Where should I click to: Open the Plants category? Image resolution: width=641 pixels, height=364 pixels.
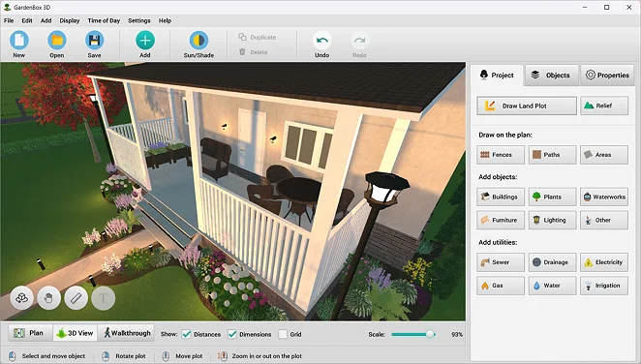pyautogui.click(x=552, y=197)
